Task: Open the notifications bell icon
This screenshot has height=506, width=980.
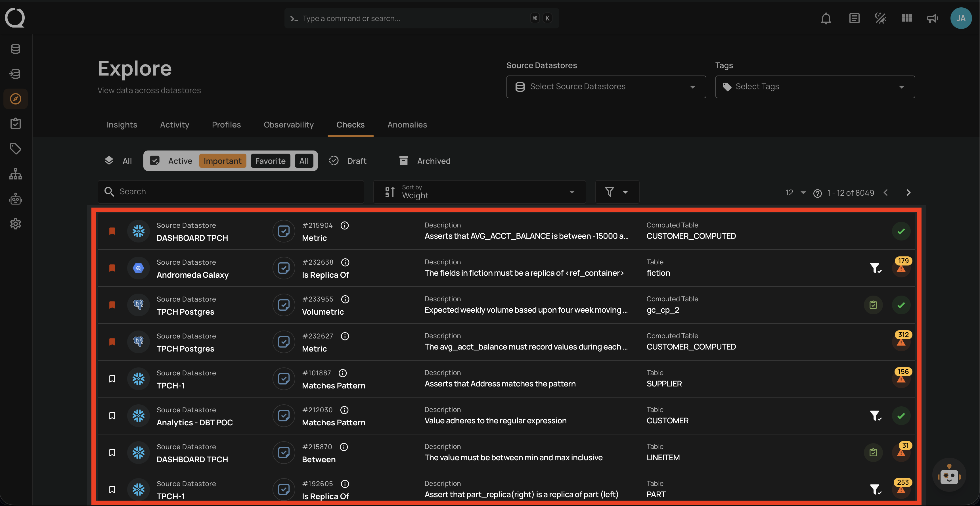Action: pyautogui.click(x=826, y=18)
